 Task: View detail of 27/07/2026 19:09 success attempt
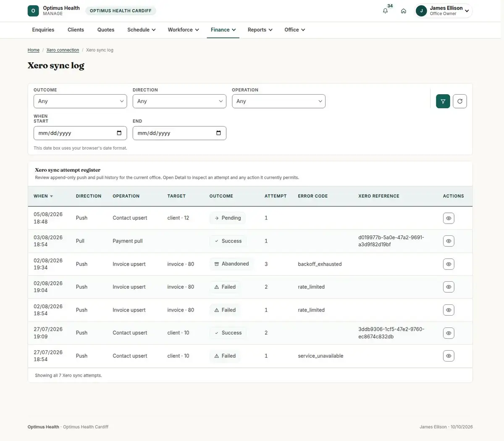449,333
